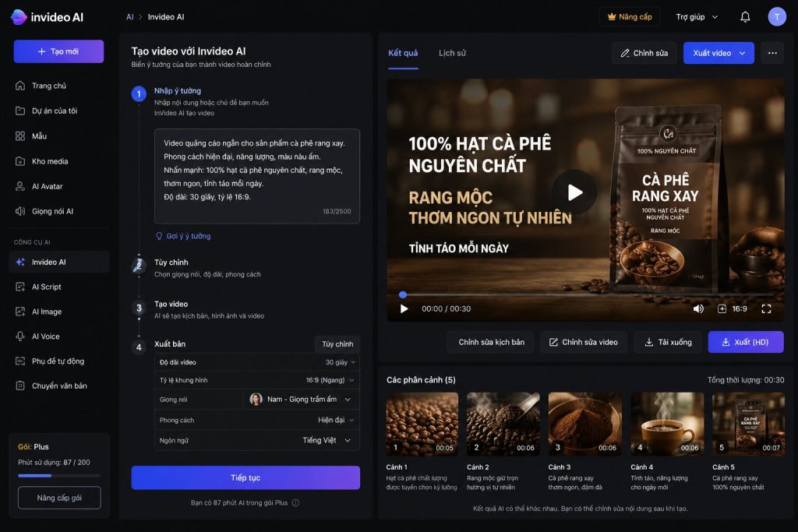Viewport: 798px width, 532px height.
Task: Switch to the Lịch sử tab
Action: point(453,53)
